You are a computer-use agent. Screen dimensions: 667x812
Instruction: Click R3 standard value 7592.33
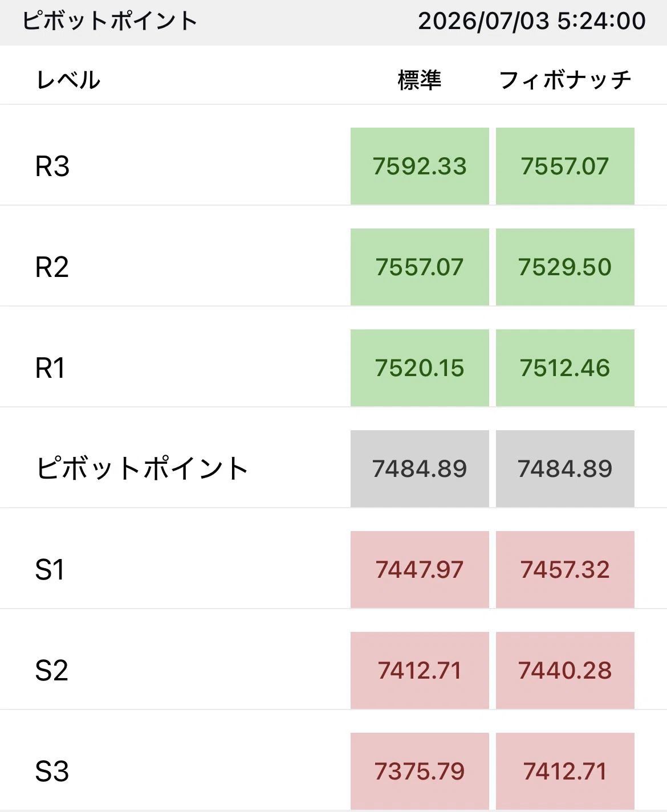tap(420, 166)
